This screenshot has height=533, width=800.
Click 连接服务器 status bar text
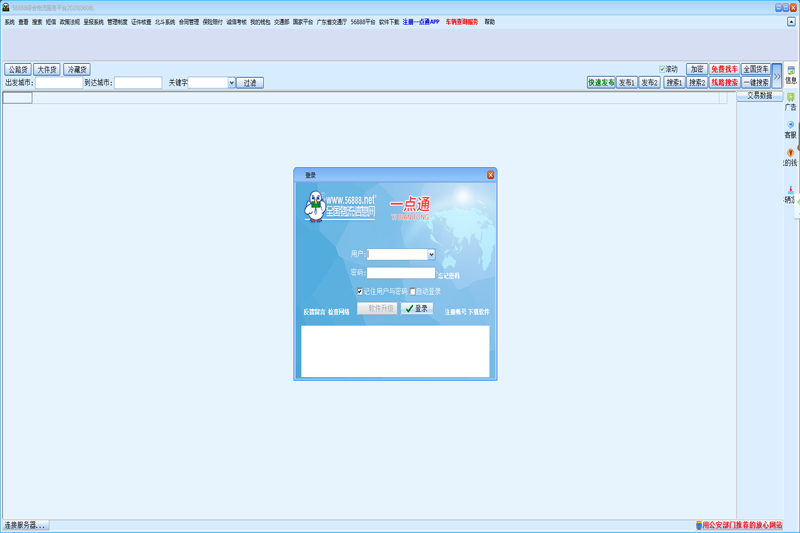[24, 525]
